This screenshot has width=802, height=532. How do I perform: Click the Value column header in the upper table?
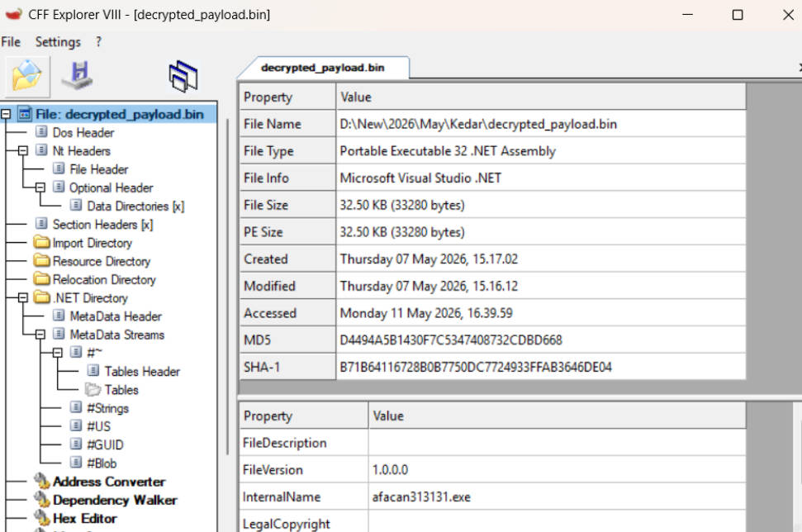coord(541,97)
